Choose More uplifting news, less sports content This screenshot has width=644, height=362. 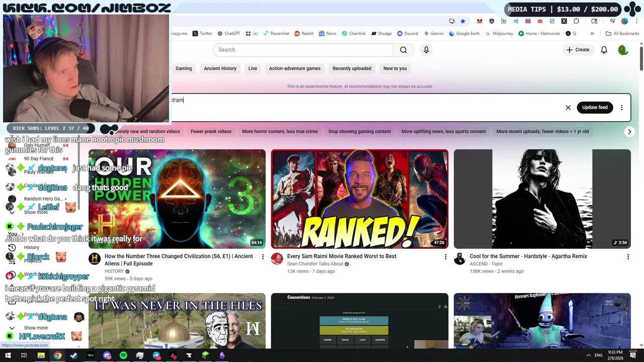click(x=443, y=132)
